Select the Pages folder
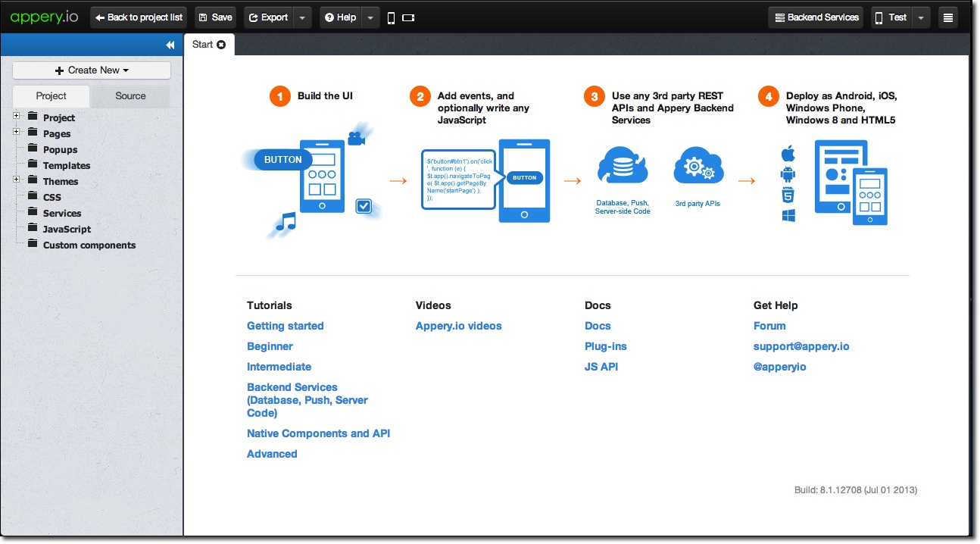The height and width of the screenshot is (544, 980). tap(57, 133)
